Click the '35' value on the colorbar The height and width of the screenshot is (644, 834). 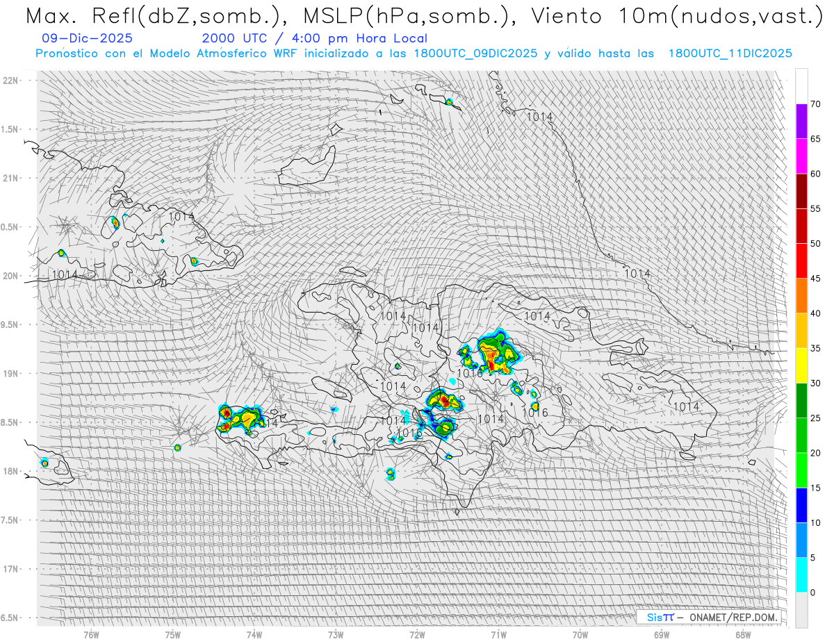(x=815, y=348)
